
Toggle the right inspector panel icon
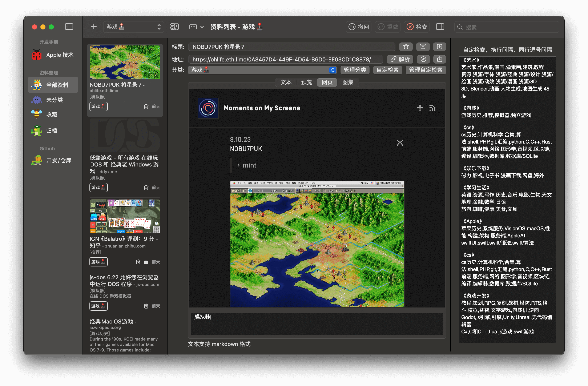440,27
